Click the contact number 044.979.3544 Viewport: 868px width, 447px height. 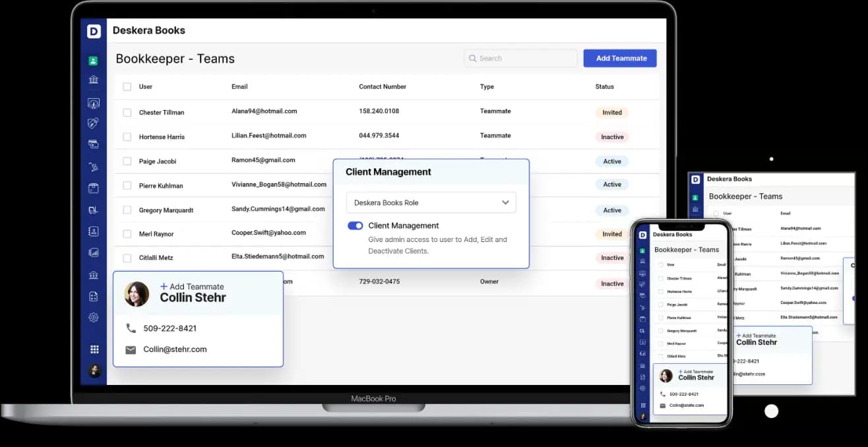point(379,135)
